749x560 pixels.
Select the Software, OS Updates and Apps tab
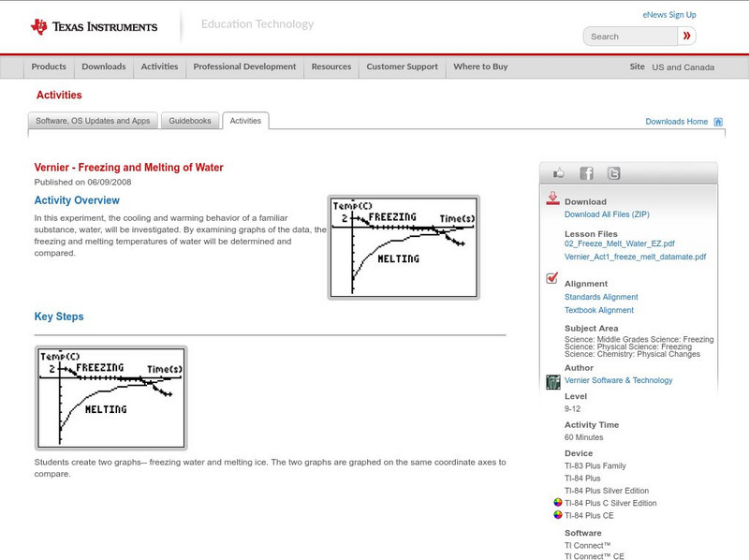(93, 121)
